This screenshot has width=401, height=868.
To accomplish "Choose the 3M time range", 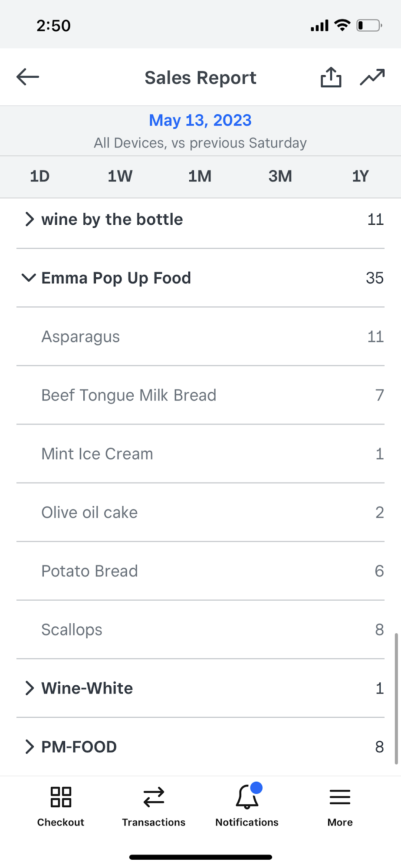I will point(280,176).
